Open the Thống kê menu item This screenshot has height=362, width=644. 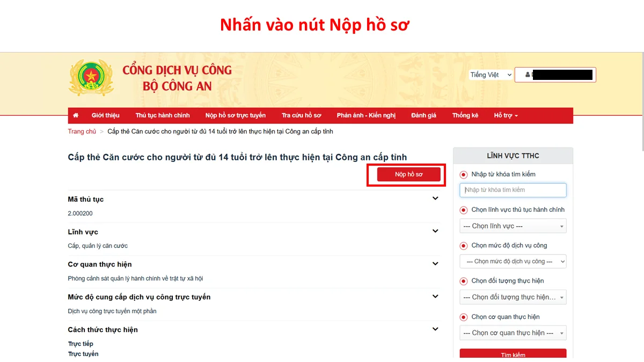click(465, 115)
